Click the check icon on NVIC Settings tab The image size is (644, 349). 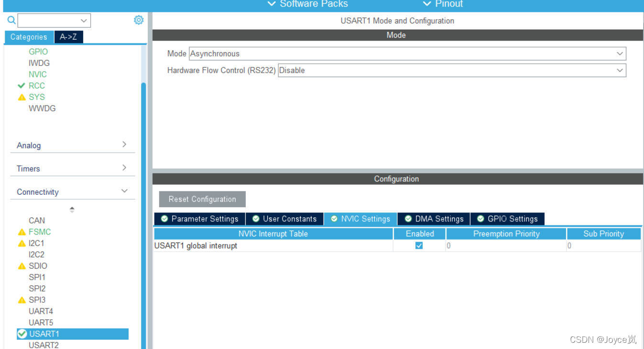coord(334,219)
